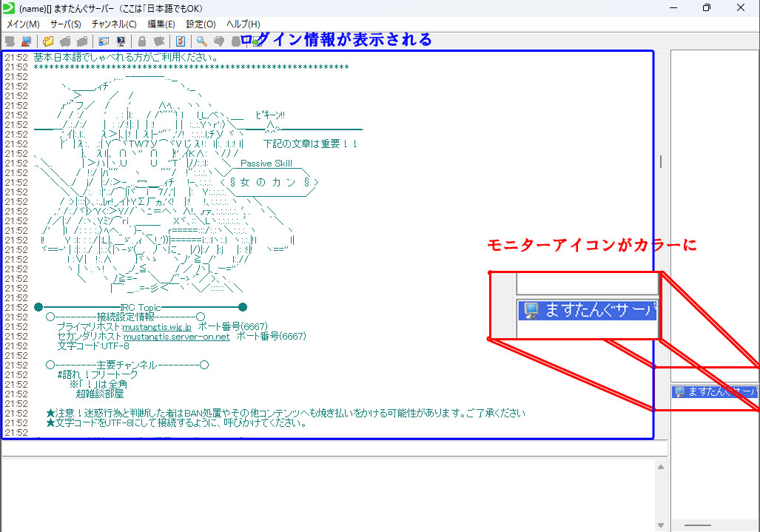Toggle the leave channel toolbar icon

click(81, 41)
